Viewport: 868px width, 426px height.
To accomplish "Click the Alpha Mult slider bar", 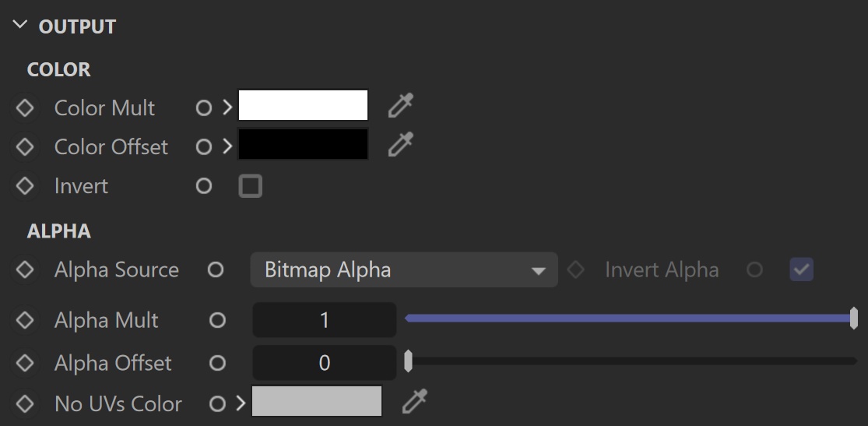I will click(631, 318).
